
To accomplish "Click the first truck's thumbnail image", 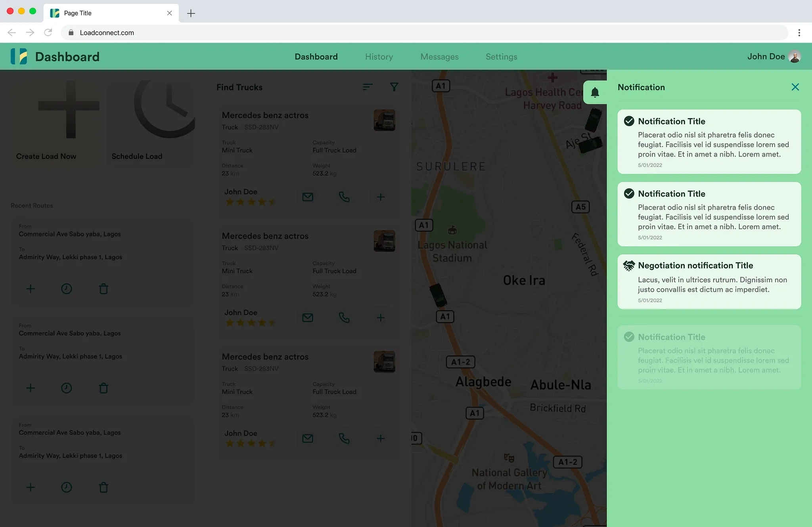I will pyautogui.click(x=384, y=120).
